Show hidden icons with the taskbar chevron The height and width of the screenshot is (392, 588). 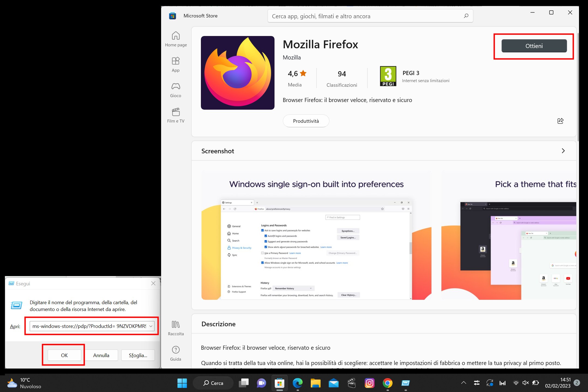(463, 383)
